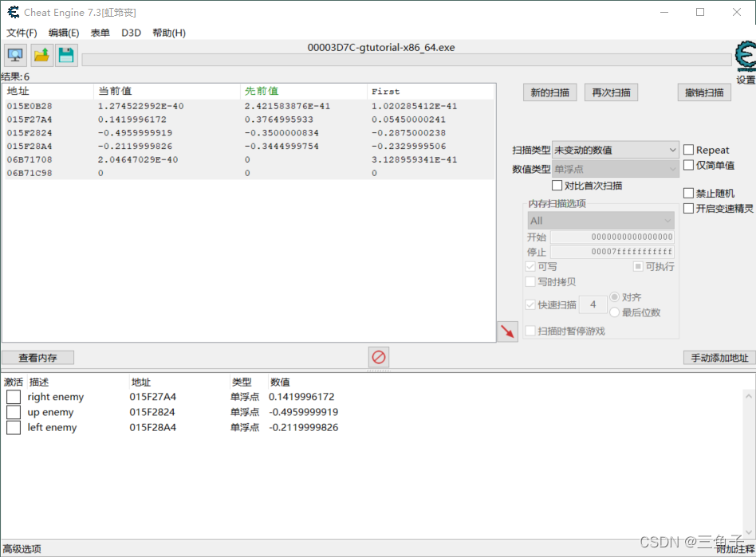Toggle the 可执行 checkbox
The height and width of the screenshot is (557, 756).
pyautogui.click(x=638, y=266)
